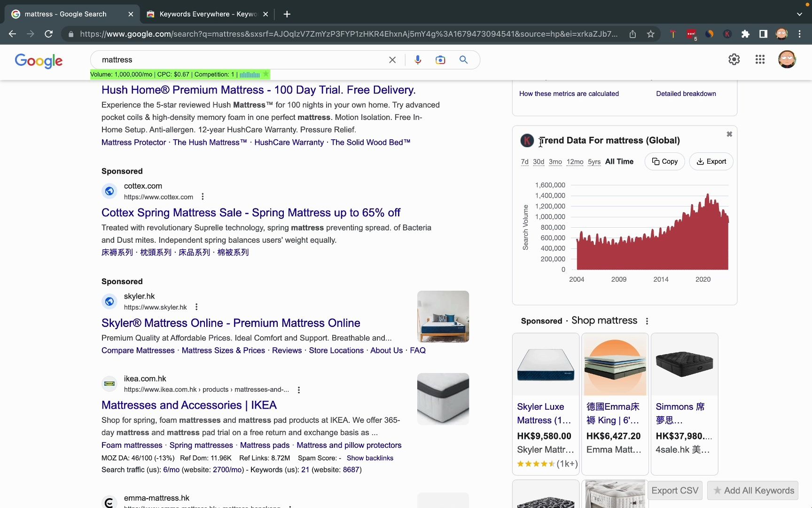Open the tab search dropdown arrow
Screen dimensions: 812x508
(799, 14)
